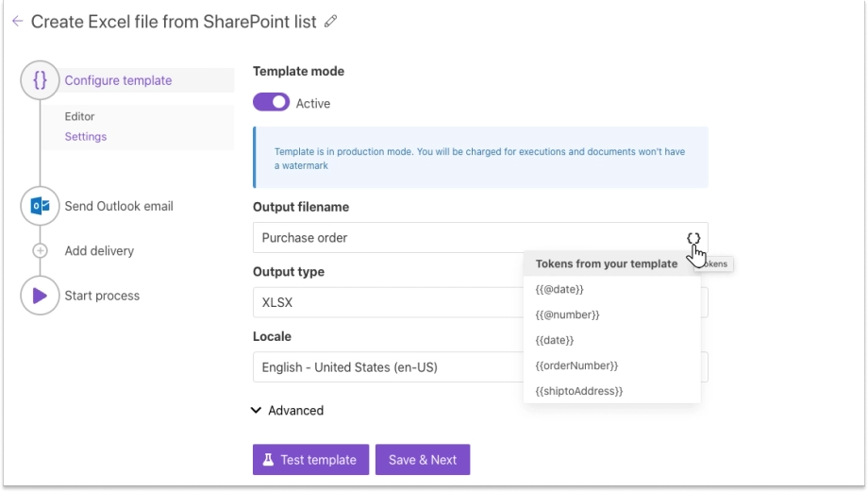868x492 pixels.
Task: Click 'Tokens from your template' header
Action: click(606, 263)
